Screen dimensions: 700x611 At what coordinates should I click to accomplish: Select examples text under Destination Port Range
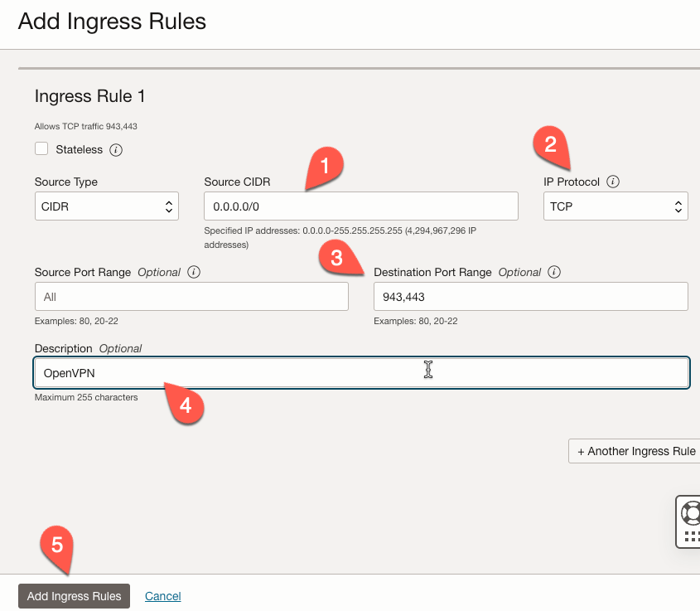point(416,321)
